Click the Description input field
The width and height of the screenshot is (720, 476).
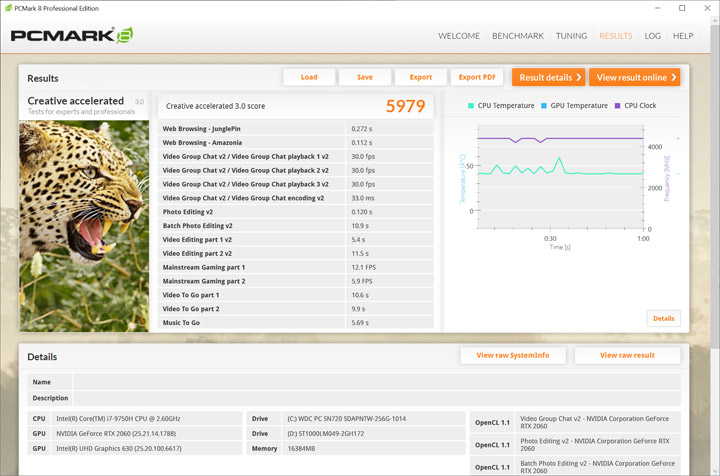coord(377,398)
